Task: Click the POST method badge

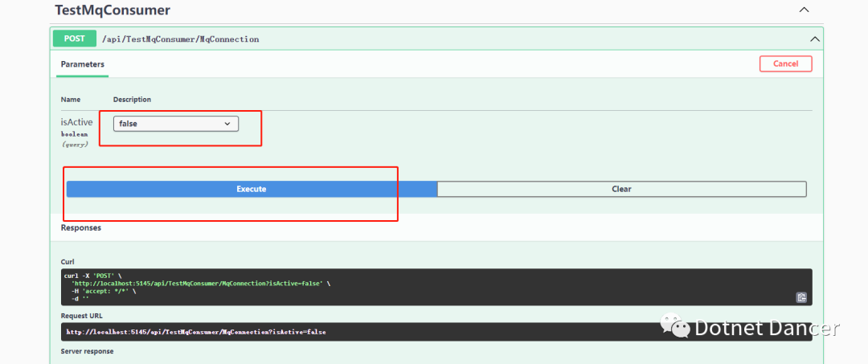Action: click(74, 39)
